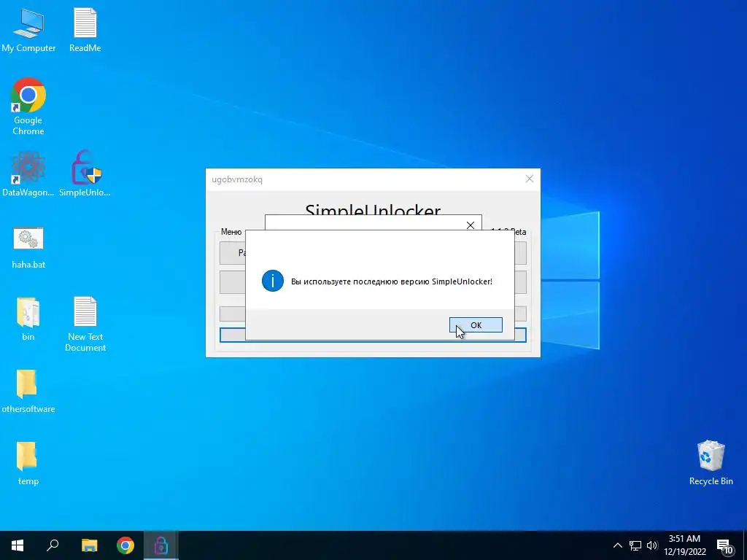The width and height of the screenshot is (747, 560).
Task: Open the Recycle Bin
Action: point(711,463)
